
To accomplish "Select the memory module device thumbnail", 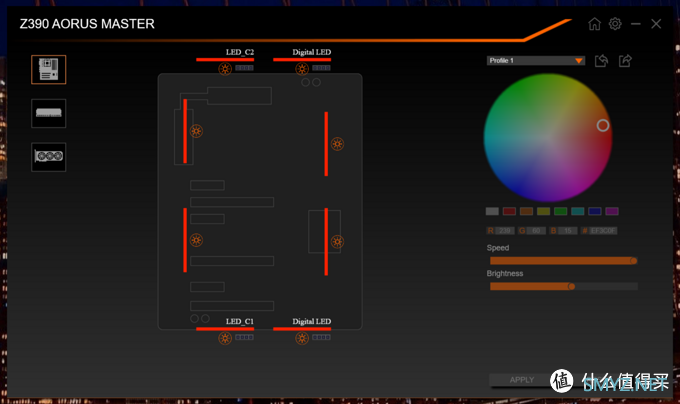I will click(49, 113).
